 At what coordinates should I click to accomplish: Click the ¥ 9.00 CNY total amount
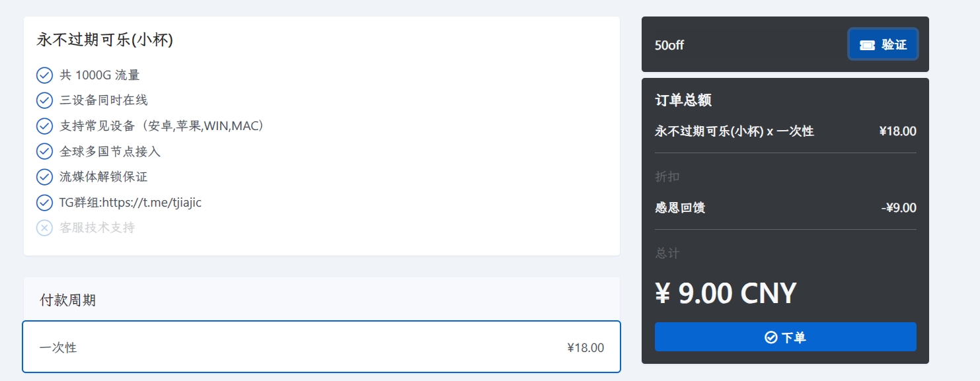[725, 293]
